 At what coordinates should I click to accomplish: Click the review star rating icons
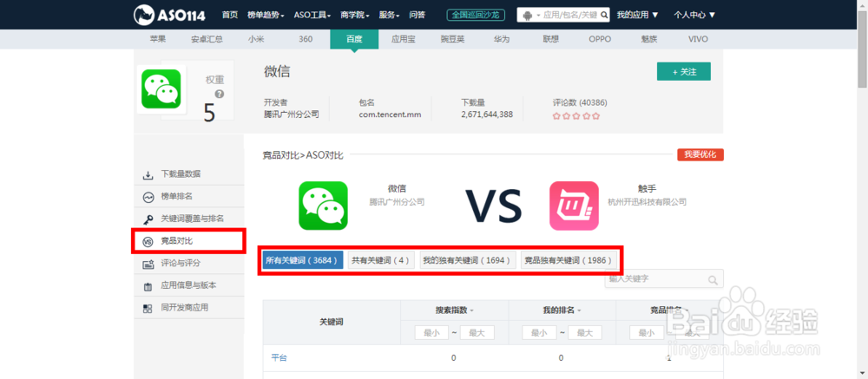coord(576,116)
